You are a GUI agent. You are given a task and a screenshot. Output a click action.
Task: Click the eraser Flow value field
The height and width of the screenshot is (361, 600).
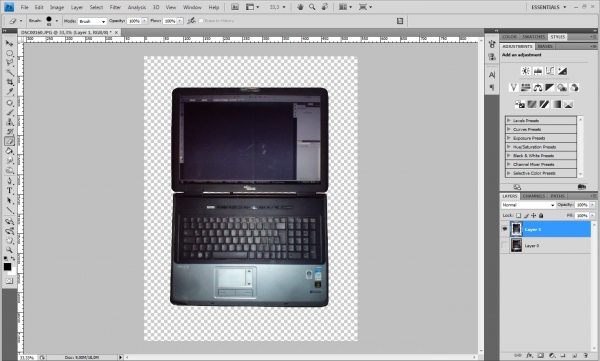coord(170,21)
